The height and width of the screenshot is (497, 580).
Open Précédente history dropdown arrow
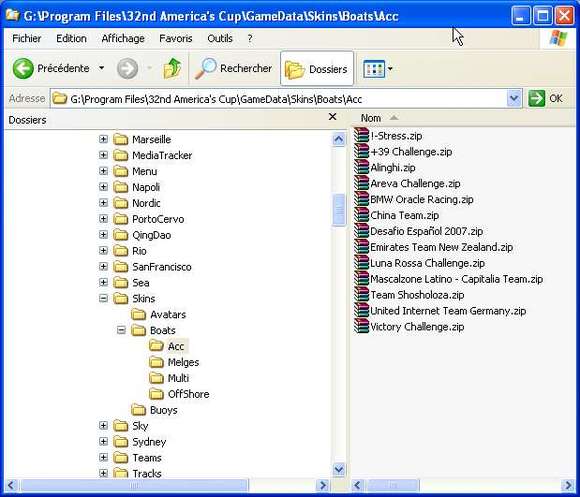[101, 68]
